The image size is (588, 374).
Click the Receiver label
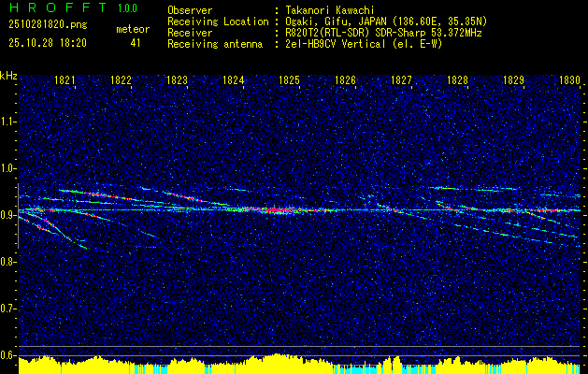coord(190,33)
